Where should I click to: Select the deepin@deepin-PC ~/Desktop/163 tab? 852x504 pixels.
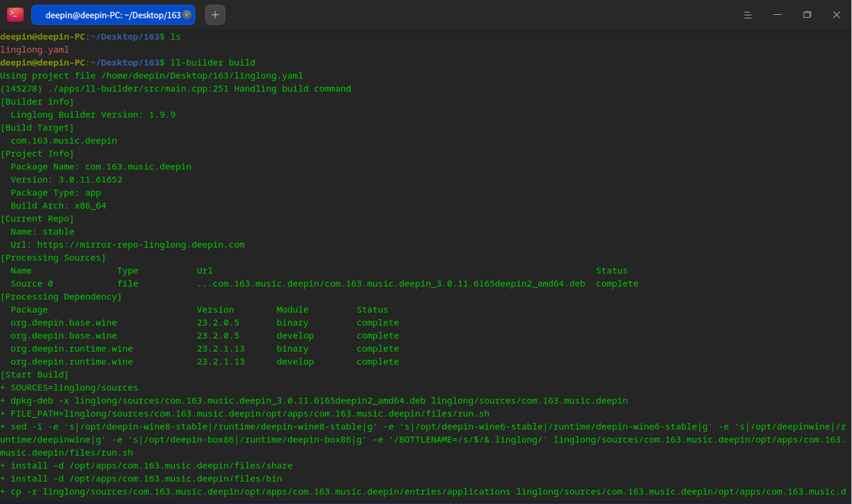[x=112, y=15]
